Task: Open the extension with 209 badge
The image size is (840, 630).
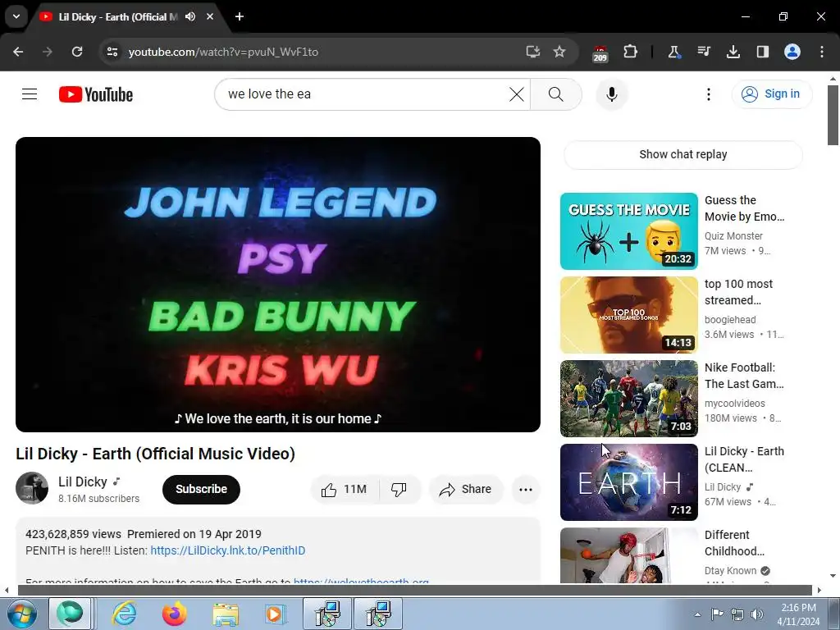Action: (x=600, y=53)
